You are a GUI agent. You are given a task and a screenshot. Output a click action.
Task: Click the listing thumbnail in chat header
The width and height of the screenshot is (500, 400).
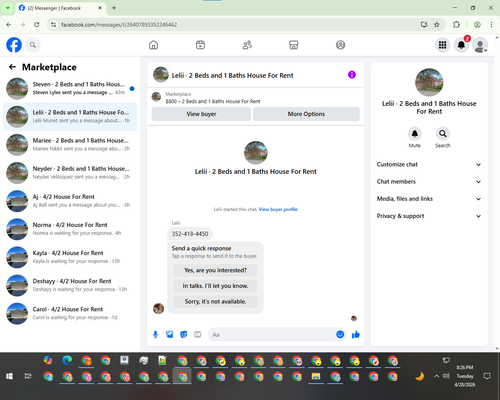[x=161, y=75]
